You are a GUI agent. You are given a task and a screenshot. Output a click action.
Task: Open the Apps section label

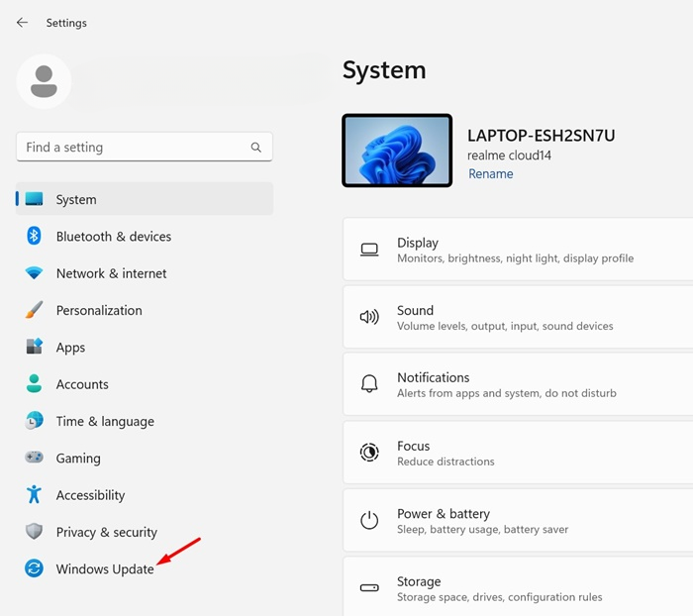(70, 348)
